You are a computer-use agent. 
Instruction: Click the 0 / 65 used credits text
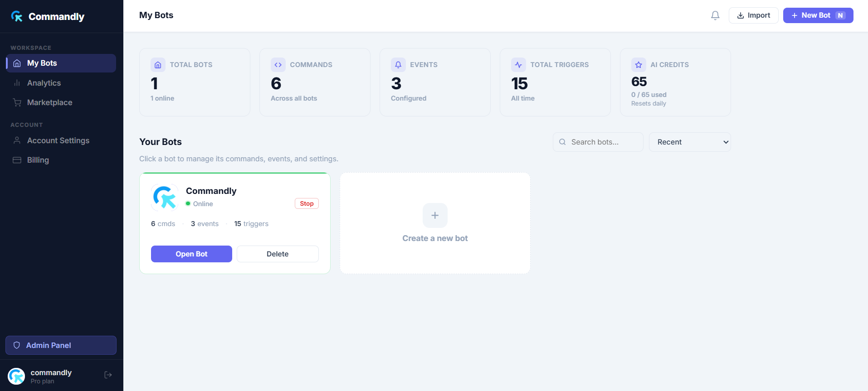pos(649,95)
